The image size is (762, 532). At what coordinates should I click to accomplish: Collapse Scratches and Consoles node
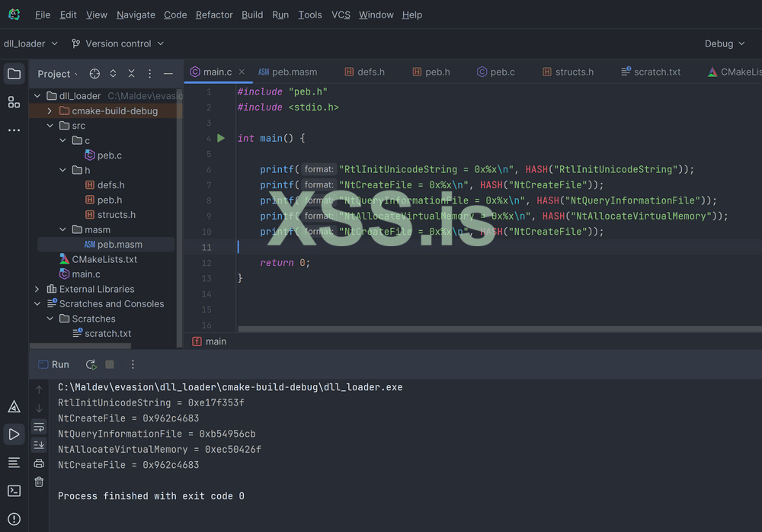[37, 304]
